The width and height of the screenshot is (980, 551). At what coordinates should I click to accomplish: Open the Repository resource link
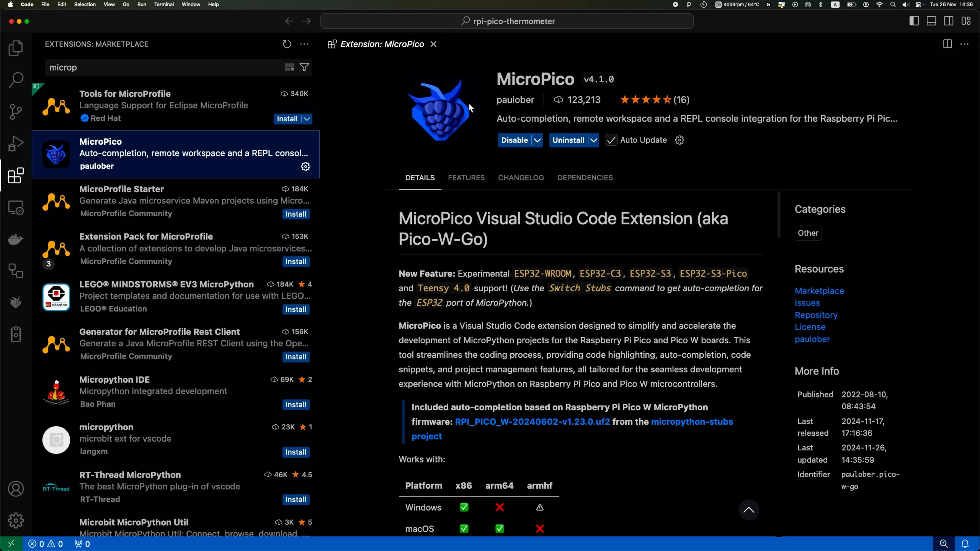coord(816,315)
